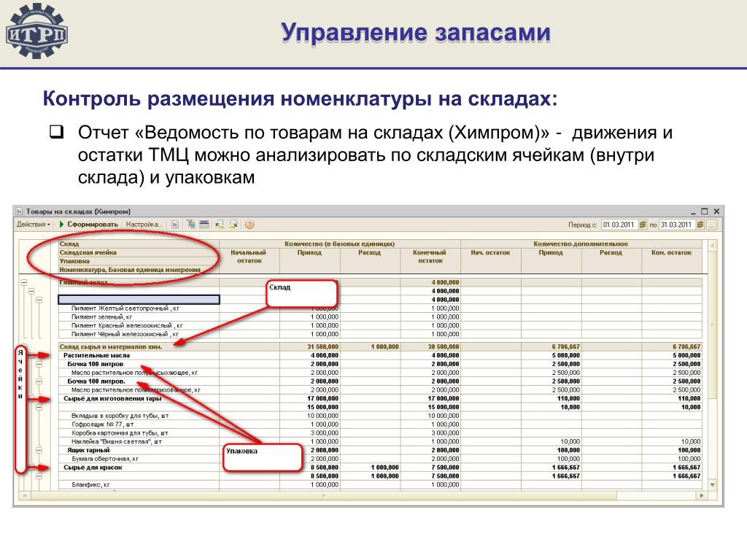Click the table rows toolbar icon
This screenshot has height=560, width=747.
click(x=204, y=225)
